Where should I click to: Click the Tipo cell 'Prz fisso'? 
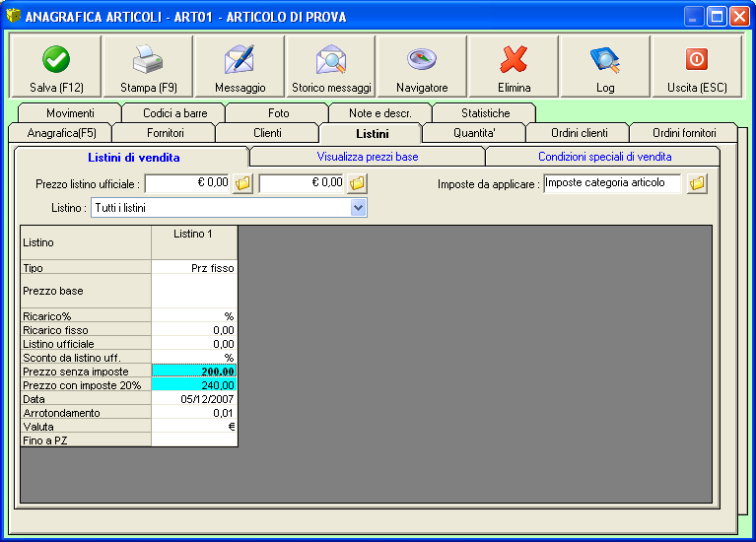pyautogui.click(x=194, y=268)
